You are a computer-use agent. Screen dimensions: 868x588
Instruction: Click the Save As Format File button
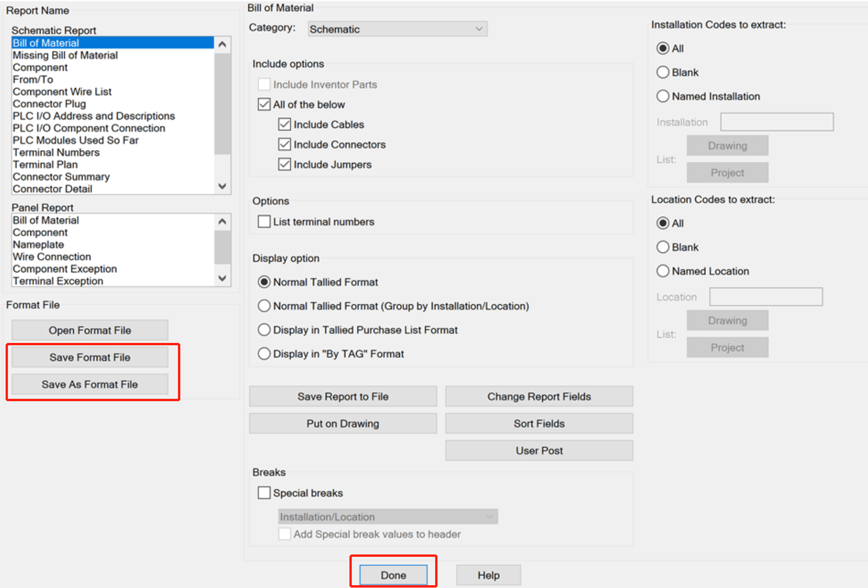(x=89, y=384)
